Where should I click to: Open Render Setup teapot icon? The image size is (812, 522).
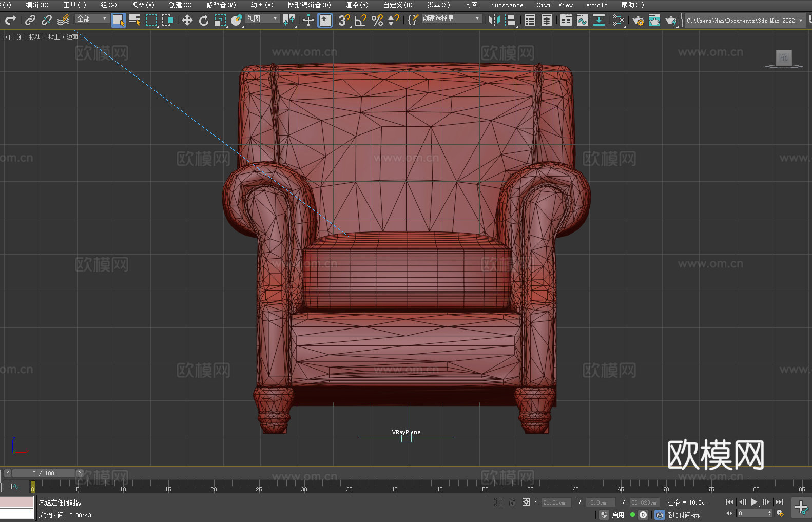tap(638, 20)
